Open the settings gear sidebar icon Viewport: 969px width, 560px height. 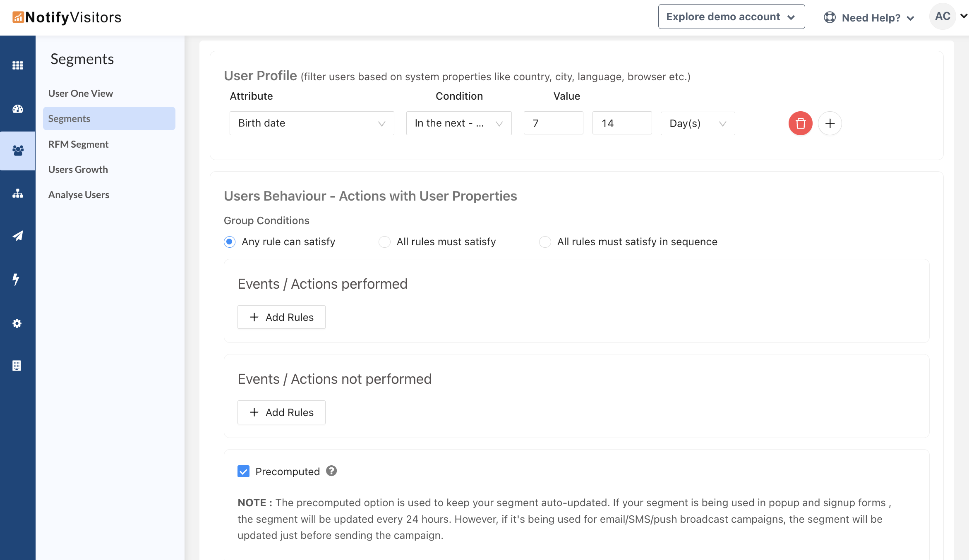(x=17, y=323)
